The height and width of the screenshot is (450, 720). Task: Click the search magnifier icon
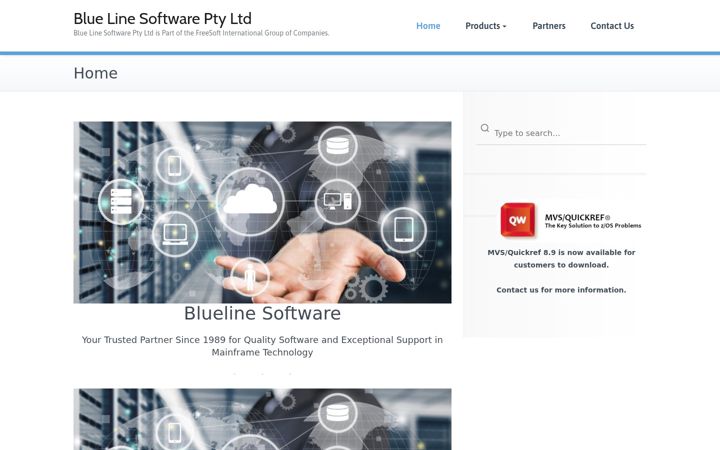coord(484,128)
